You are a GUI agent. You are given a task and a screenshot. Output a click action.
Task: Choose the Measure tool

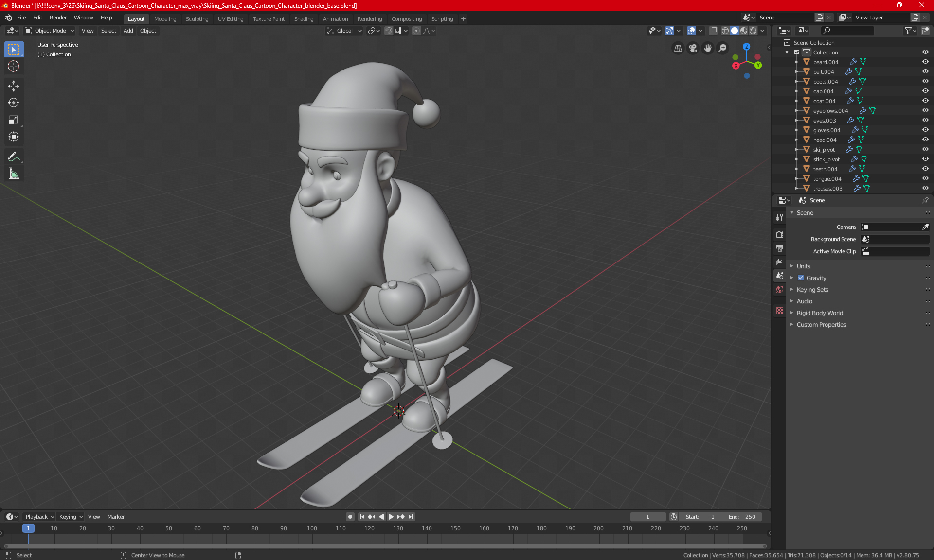tap(14, 174)
